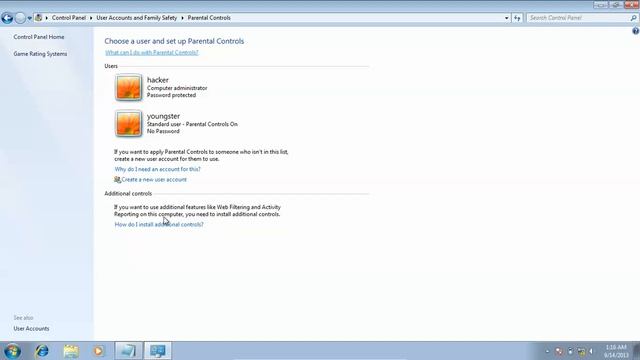Click the Control Panel icon in address bar

pos(38,18)
